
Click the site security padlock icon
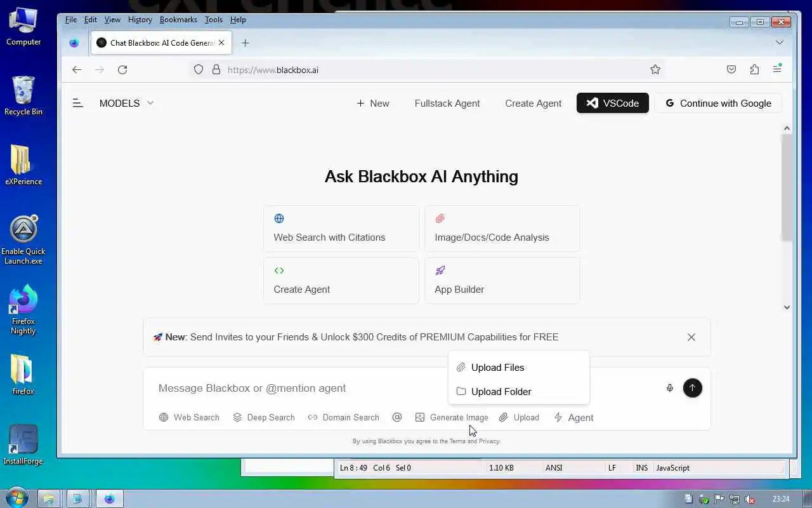[216, 70]
